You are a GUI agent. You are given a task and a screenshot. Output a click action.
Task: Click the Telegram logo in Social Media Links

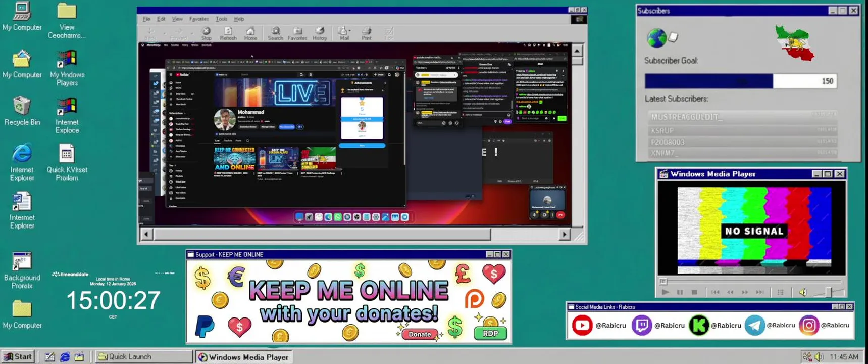pos(754,325)
